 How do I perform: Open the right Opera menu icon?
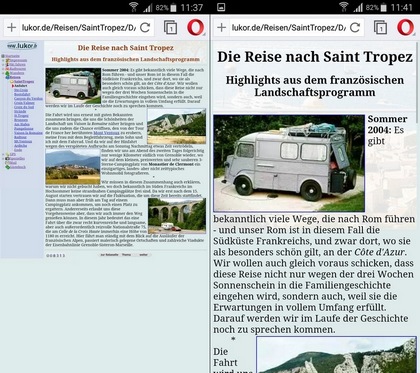pos(405,27)
